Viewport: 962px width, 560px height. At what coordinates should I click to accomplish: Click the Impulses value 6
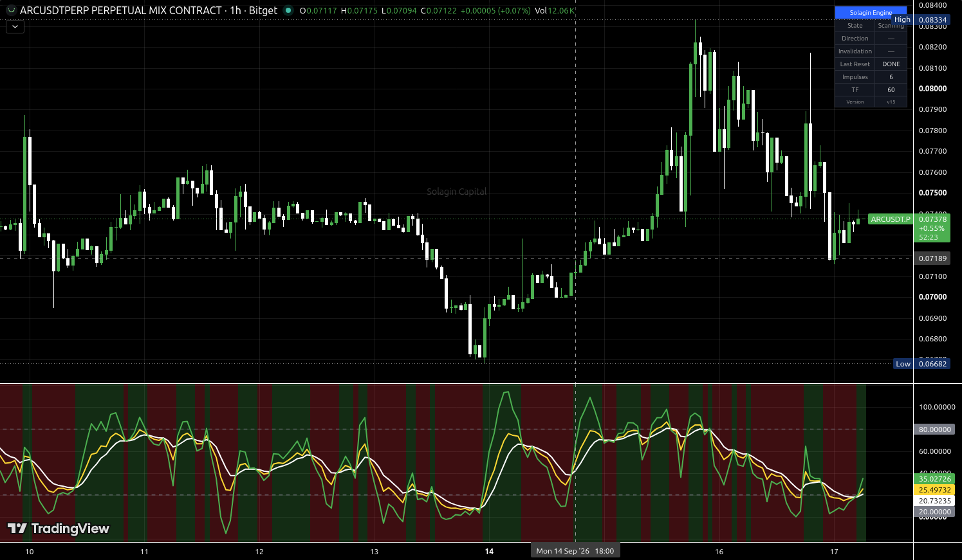[x=891, y=77]
